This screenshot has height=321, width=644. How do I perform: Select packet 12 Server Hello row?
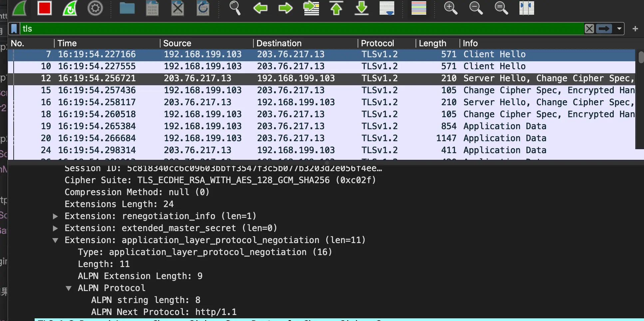tap(322, 79)
